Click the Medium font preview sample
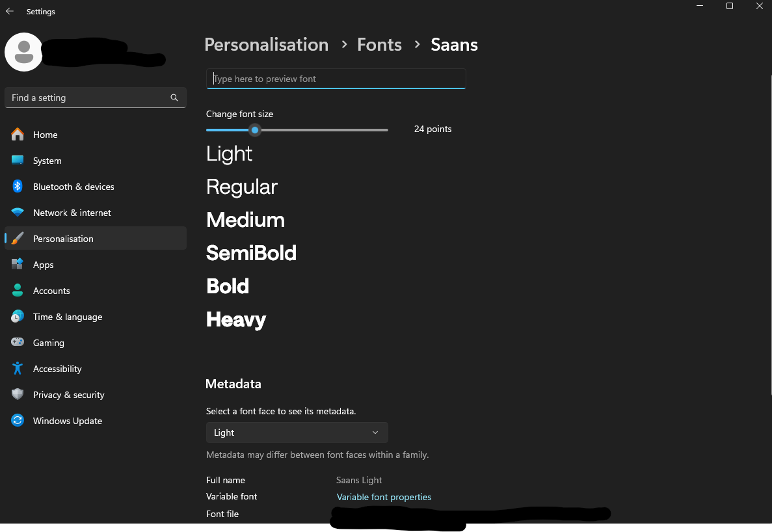This screenshot has height=532, width=772. [245, 220]
